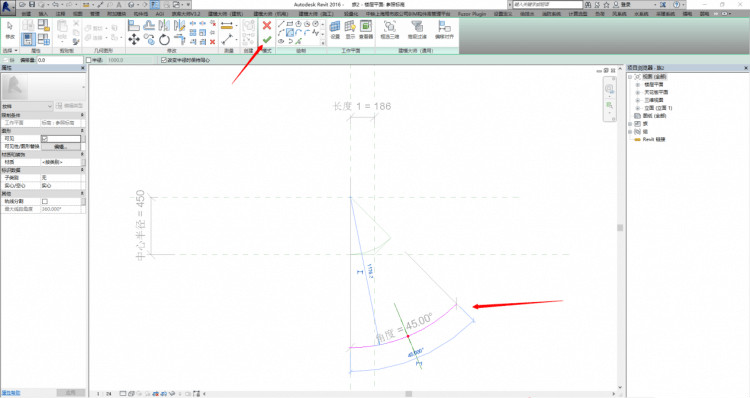This screenshot has height=398, width=750.
Task: Click the Offset input field on options bar
Action: coord(60,60)
